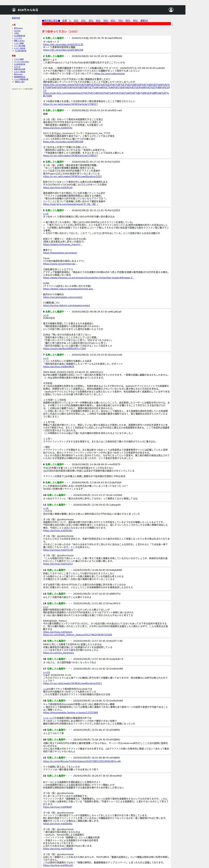Open archive.md/KNqtF link in post 22
Image resolution: width=209 pixels, height=868 pixels.
(57, 807)
